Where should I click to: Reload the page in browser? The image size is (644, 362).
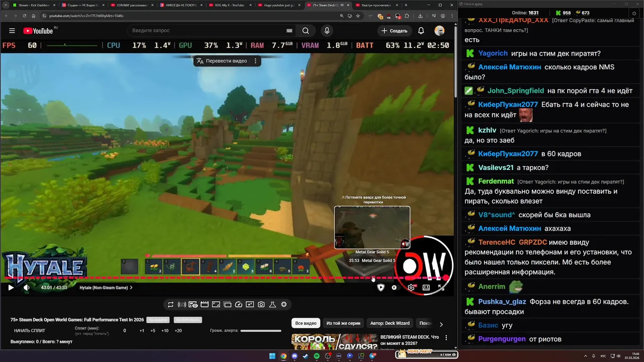(x=24, y=16)
